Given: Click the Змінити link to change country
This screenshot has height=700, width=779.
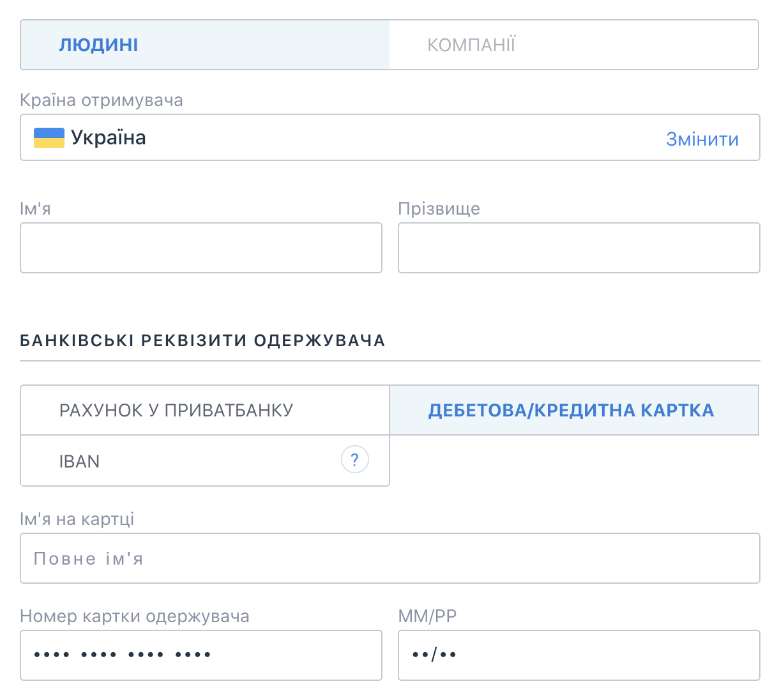Looking at the screenshot, I should point(702,139).
